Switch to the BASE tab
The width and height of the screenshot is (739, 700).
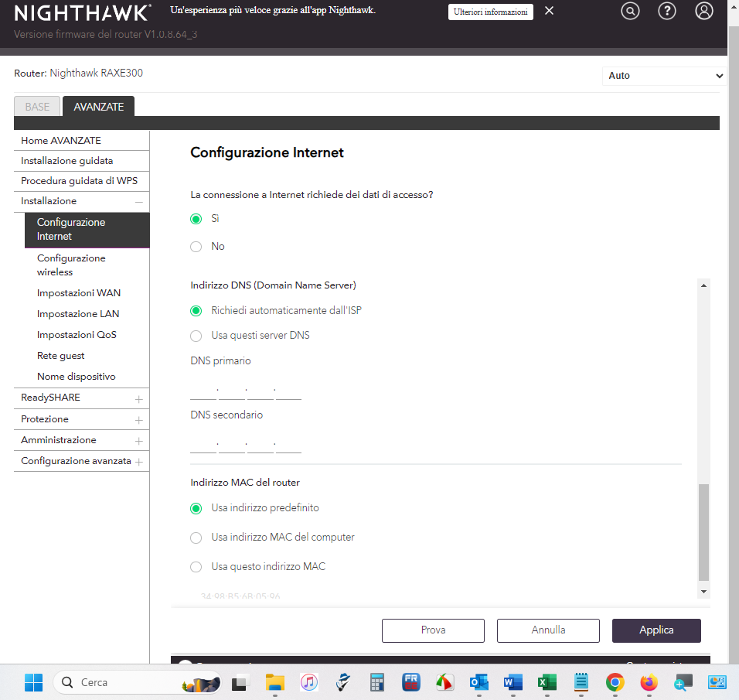(37, 107)
